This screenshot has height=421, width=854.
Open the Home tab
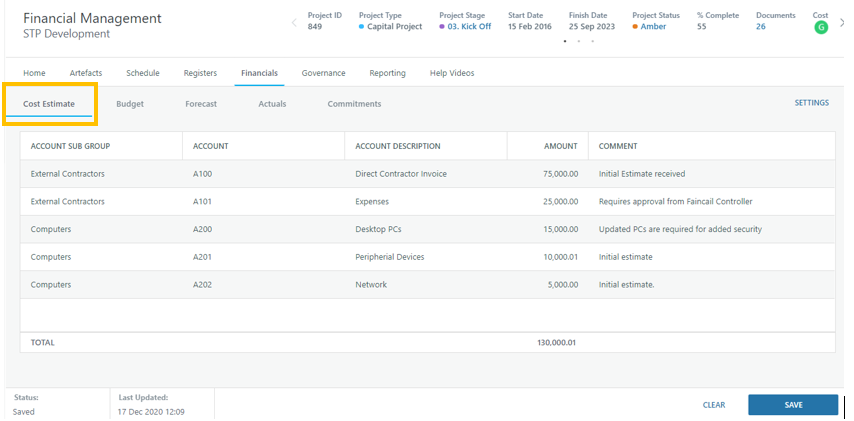(x=34, y=73)
